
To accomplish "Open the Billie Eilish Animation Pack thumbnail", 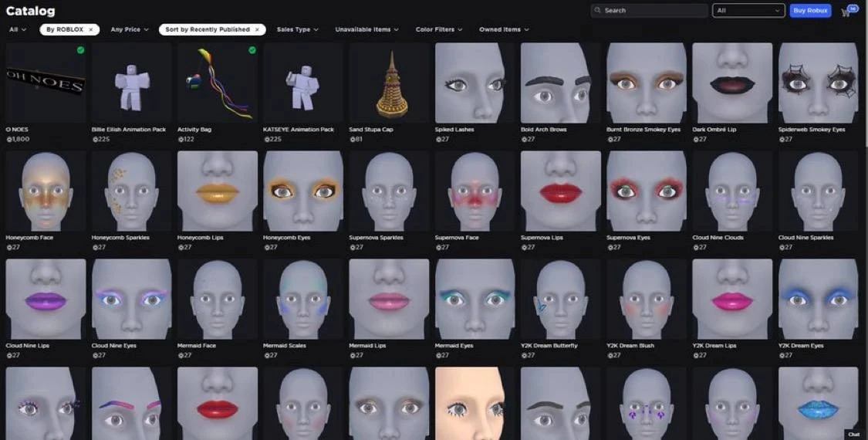I will [x=132, y=83].
